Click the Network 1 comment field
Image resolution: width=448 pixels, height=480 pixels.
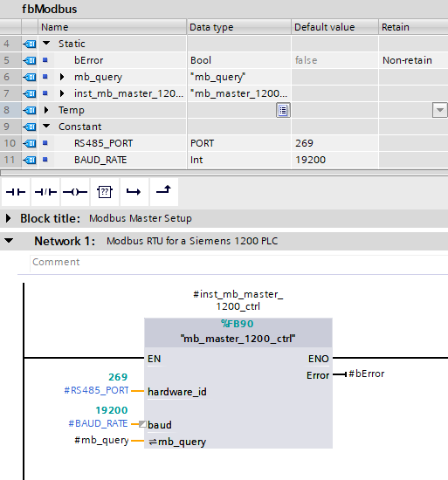click(x=239, y=263)
